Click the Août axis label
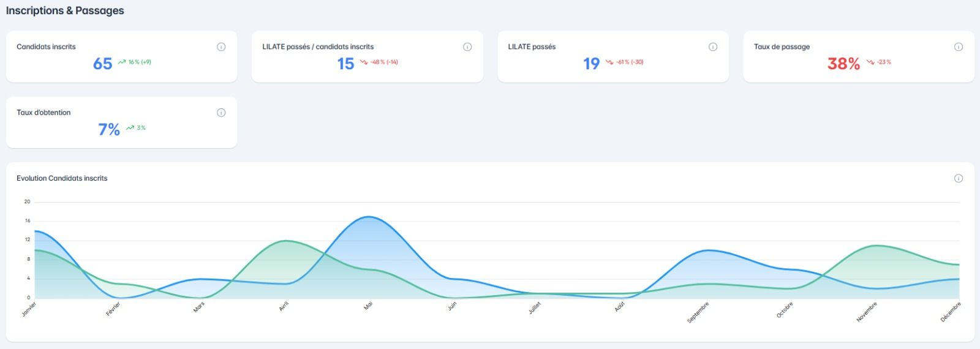This screenshot has width=980, height=349. click(620, 307)
